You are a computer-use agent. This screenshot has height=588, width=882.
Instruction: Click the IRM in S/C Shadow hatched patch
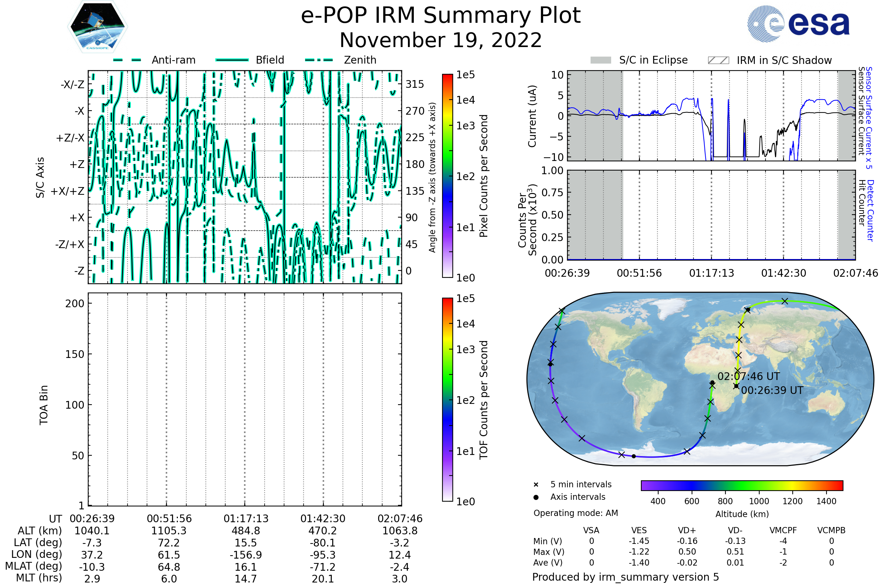point(718,60)
